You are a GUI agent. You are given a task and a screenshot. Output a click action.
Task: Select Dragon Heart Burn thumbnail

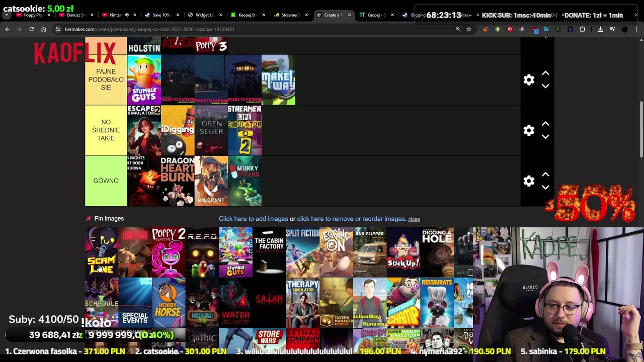pos(178,181)
